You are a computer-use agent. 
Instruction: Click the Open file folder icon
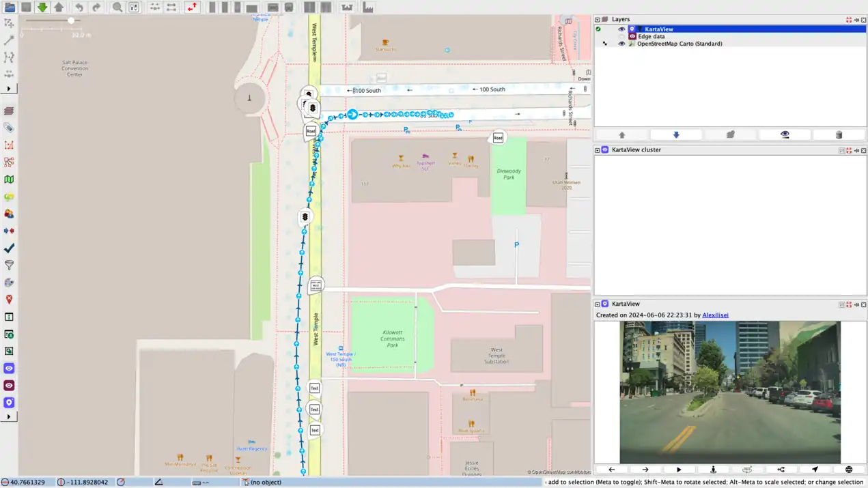click(10, 7)
